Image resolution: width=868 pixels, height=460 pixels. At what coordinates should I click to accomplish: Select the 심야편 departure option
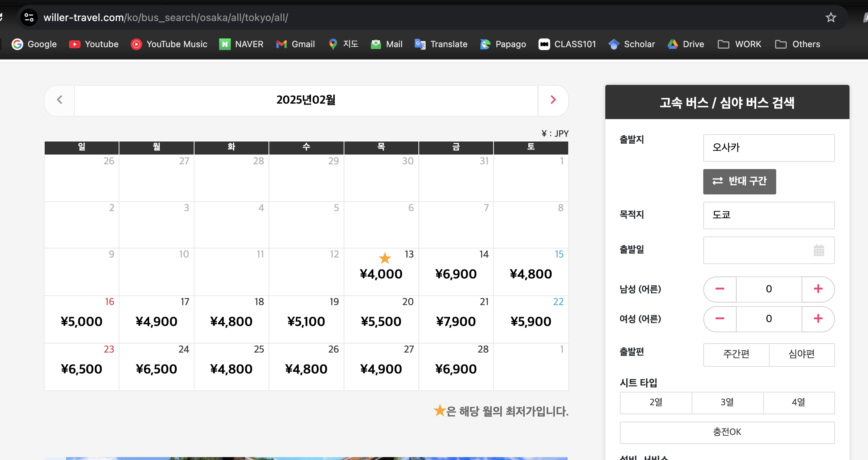coord(801,354)
